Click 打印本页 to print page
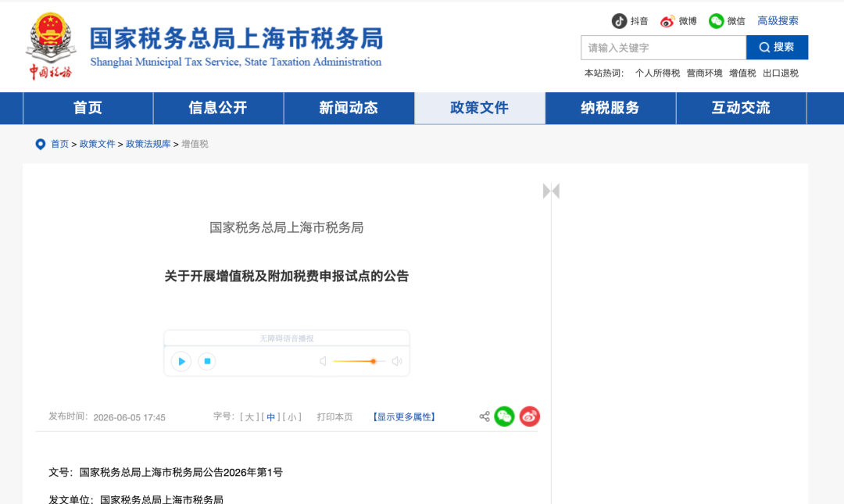Image resolution: width=844 pixels, height=504 pixels. tap(334, 417)
